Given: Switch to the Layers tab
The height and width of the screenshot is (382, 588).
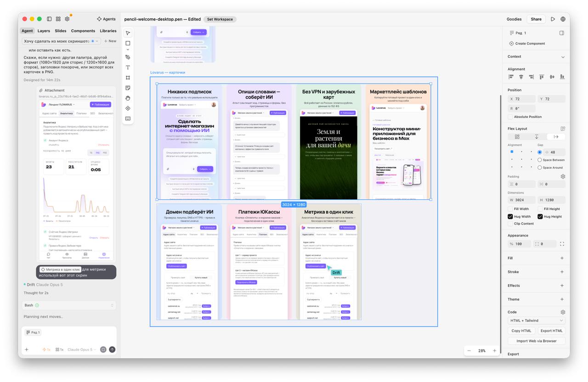Looking at the screenshot, I should (44, 31).
